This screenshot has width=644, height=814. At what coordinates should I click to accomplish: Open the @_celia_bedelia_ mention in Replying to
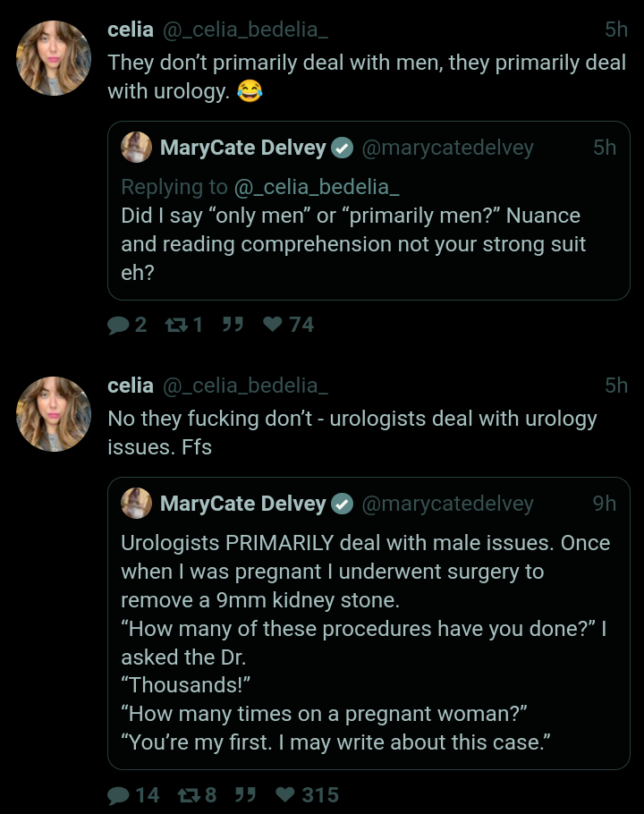click(316, 187)
